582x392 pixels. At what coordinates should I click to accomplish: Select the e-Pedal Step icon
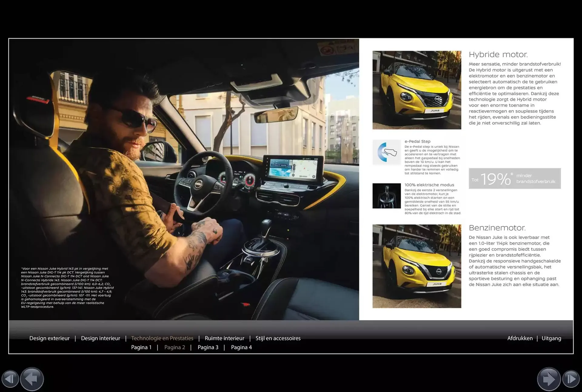tap(386, 152)
